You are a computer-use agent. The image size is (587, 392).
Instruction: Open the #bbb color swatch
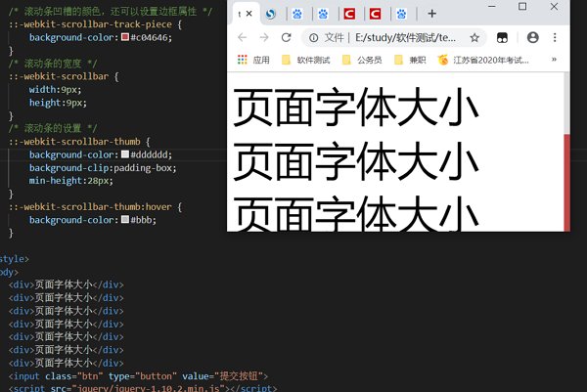click(x=125, y=219)
